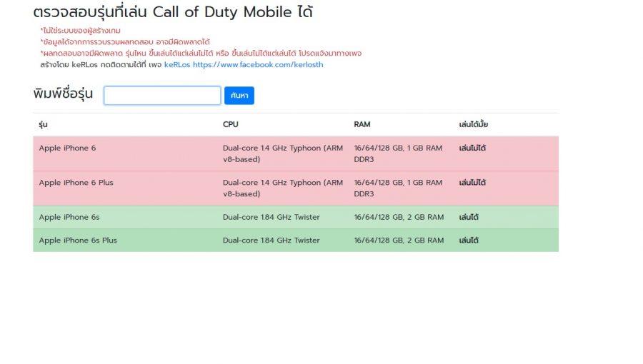643x364 pixels.
Task: Click iPhone 6s เล่นได้ status
Action: 469,218
